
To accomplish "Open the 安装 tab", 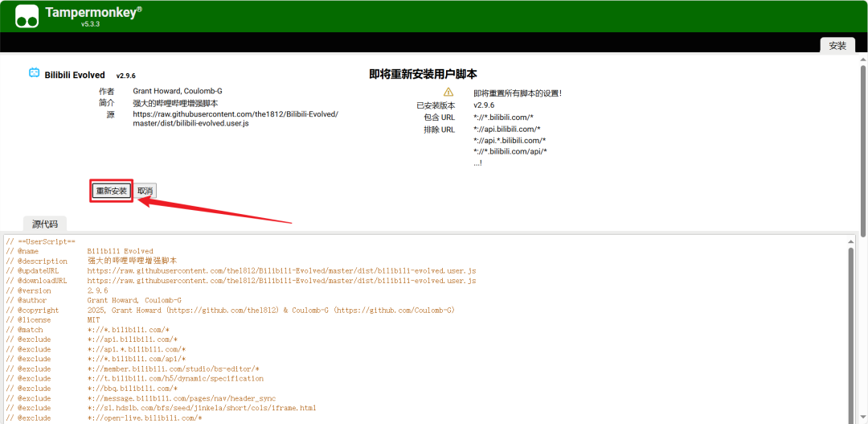I will coord(837,45).
